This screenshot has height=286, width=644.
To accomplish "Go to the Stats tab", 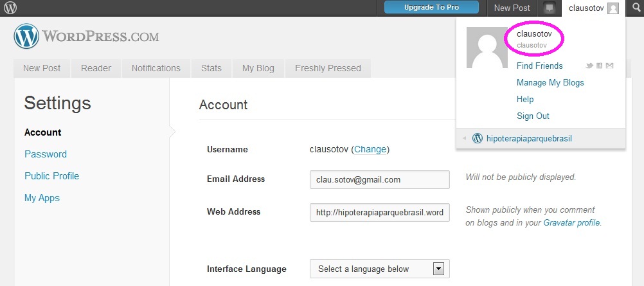I will 211,68.
